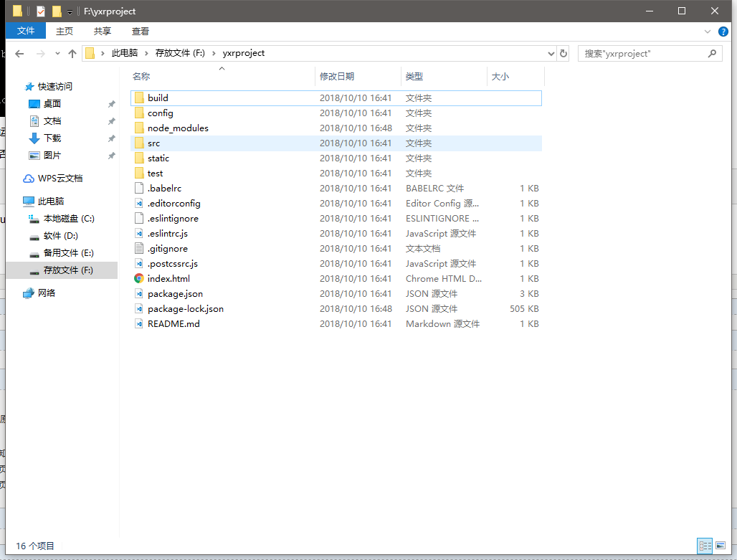Screen dimensions: 737x560
Task: Open the 主页 ribbon tab
Action: click(65, 31)
